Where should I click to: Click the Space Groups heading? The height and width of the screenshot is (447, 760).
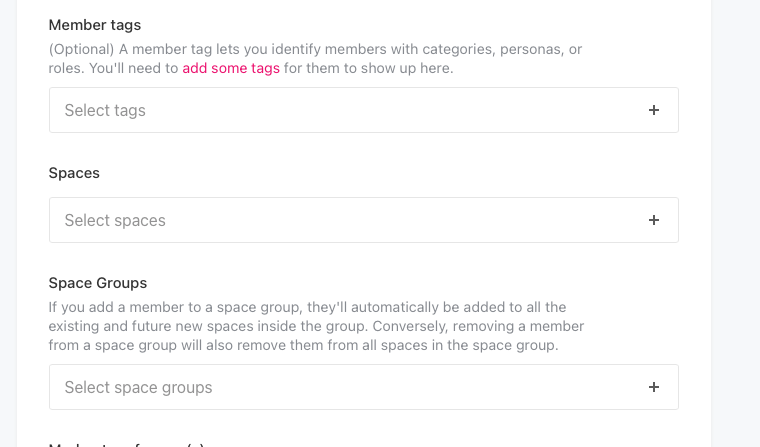[x=97, y=283]
